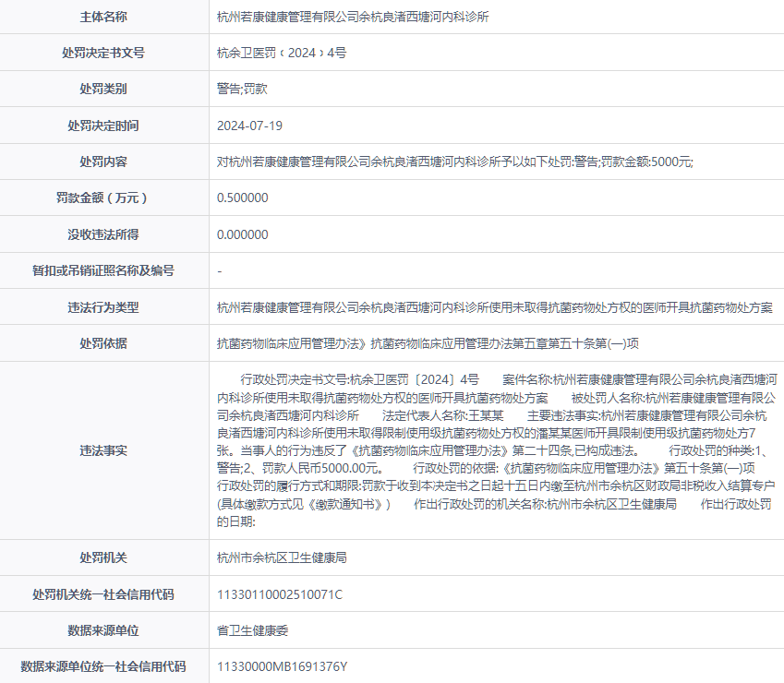Click the 违法事实 label
Image resolution: width=784 pixels, height=683 pixels.
[103, 450]
